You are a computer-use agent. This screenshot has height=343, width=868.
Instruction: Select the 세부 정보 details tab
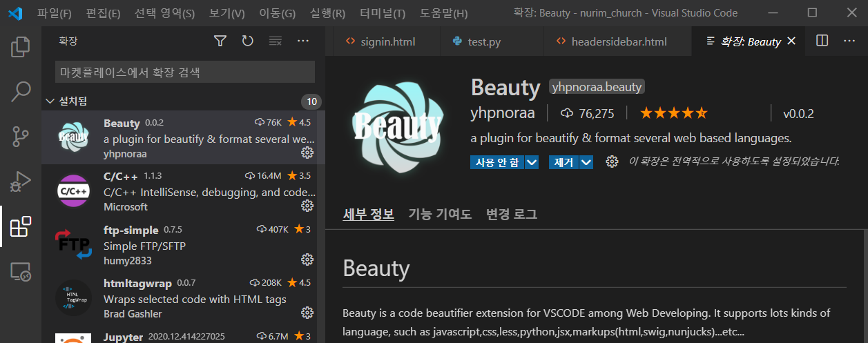pyautogui.click(x=369, y=214)
